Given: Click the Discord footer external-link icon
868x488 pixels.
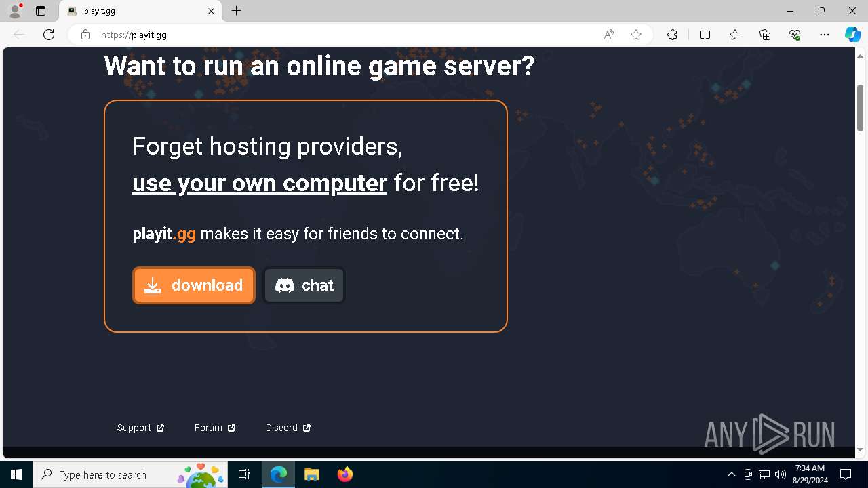Looking at the screenshot, I should (307, 428).
